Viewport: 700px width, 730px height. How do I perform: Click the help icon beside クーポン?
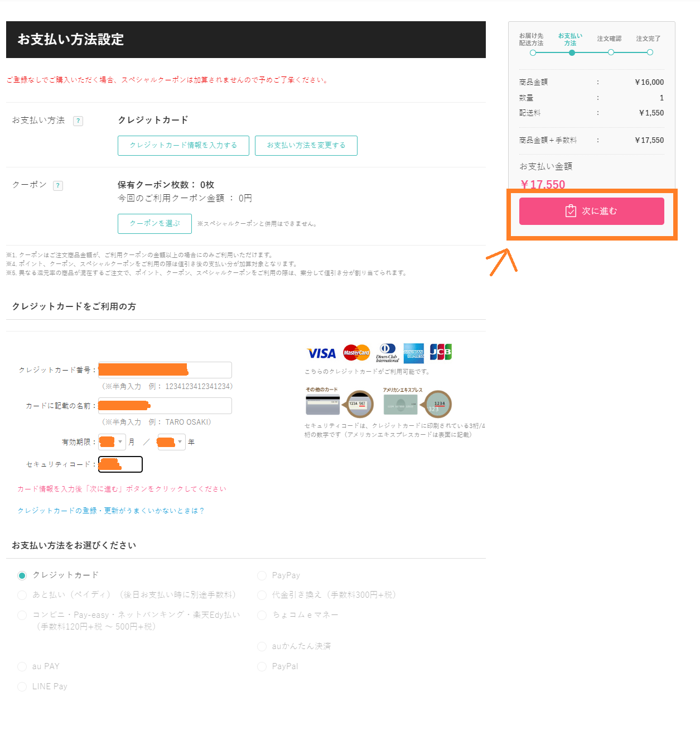pyautogui.click(x=58, y=186)
